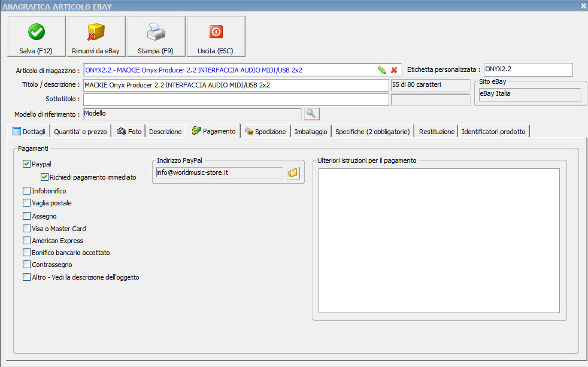Viewport: 588px width, 367px height.
Task: Click Ulteriori istruzioni per il pagamento text area
Action: click(439, 240)
